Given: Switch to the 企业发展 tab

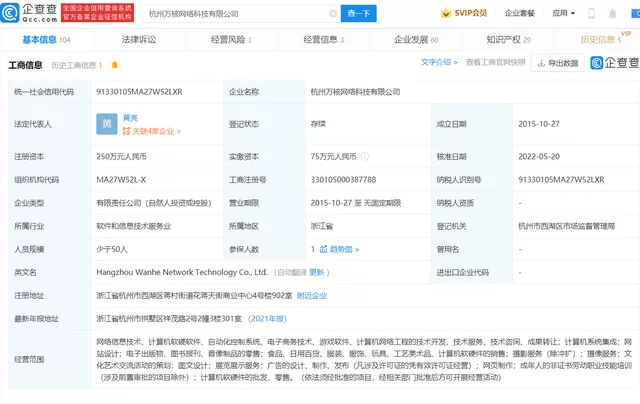Looking at the screenshot, I should [x=416, y=40].
